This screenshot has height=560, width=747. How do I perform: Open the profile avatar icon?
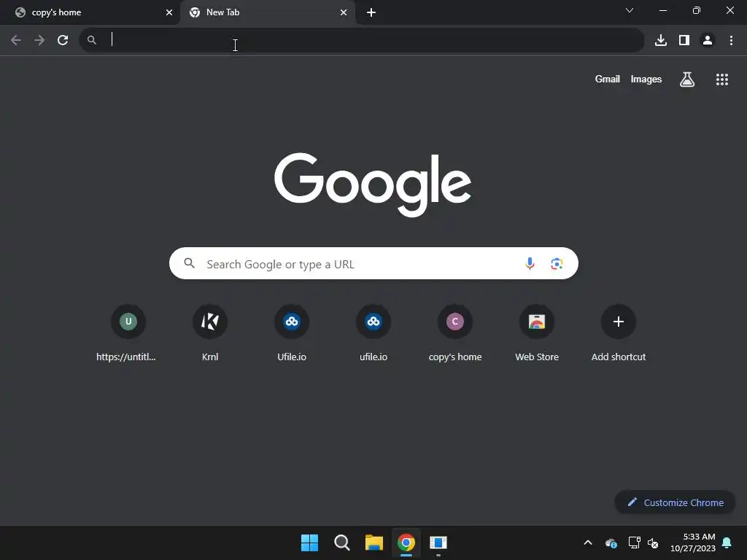pos(708,40)
